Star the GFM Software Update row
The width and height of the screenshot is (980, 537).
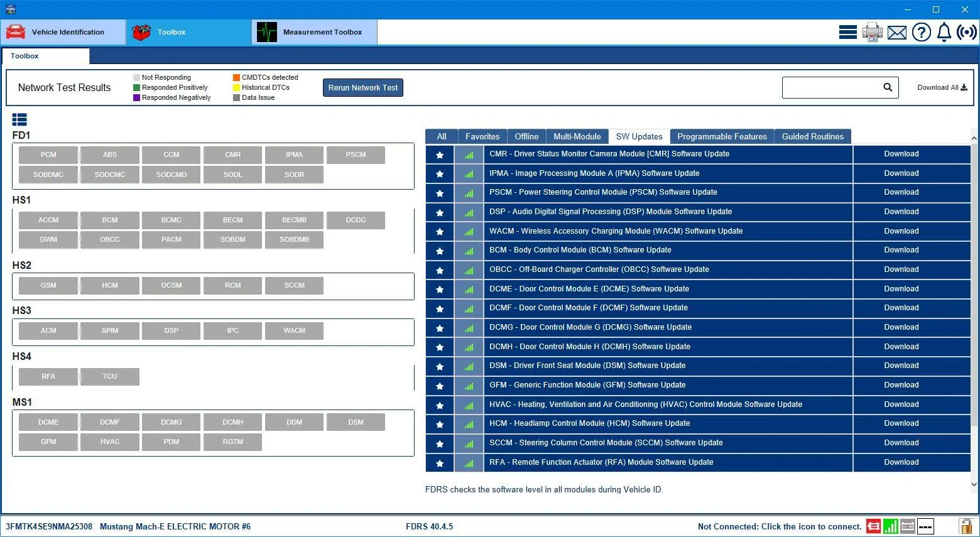440,386
